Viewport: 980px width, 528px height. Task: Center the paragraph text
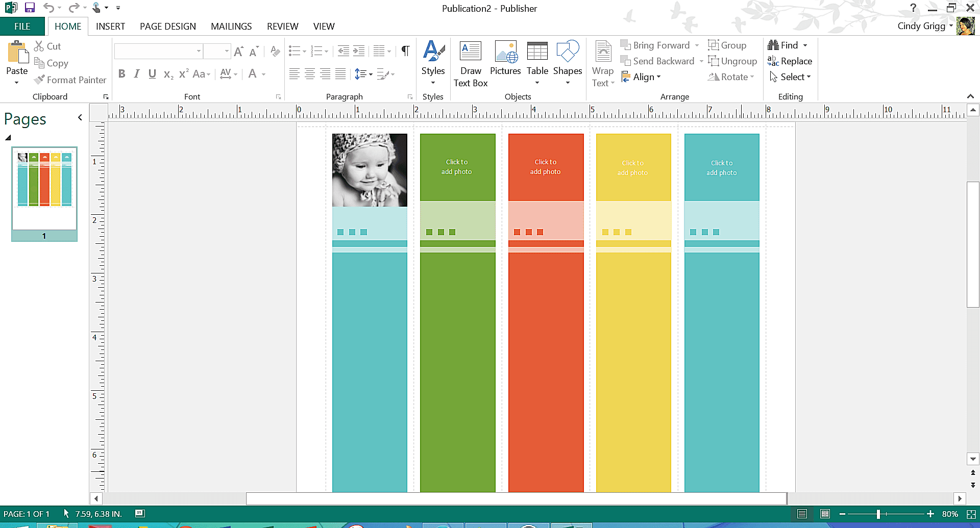(310, 74)
